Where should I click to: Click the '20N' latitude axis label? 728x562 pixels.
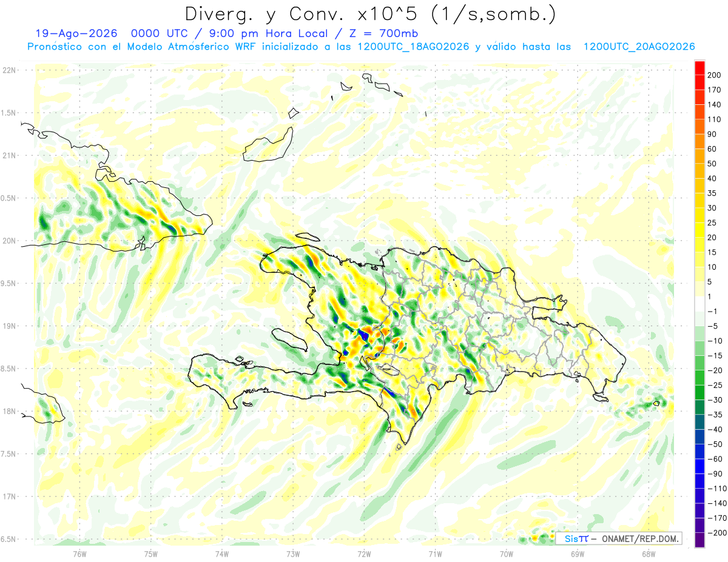pos(9,241)
